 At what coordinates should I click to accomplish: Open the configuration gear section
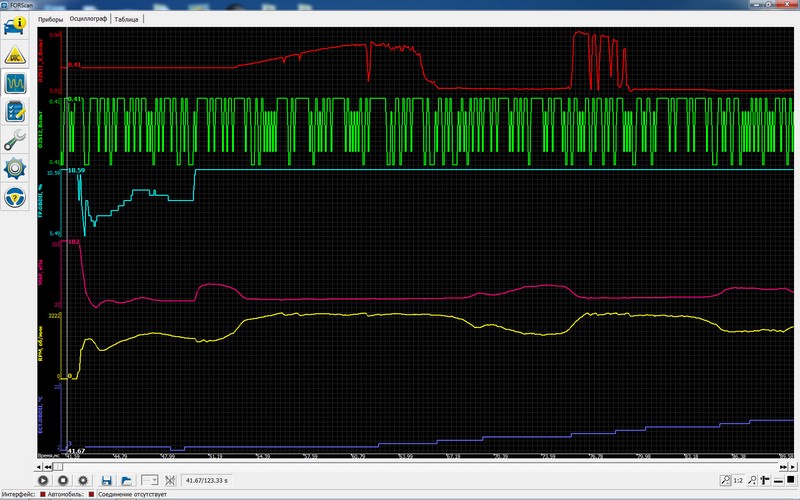[x=15, y=166]
